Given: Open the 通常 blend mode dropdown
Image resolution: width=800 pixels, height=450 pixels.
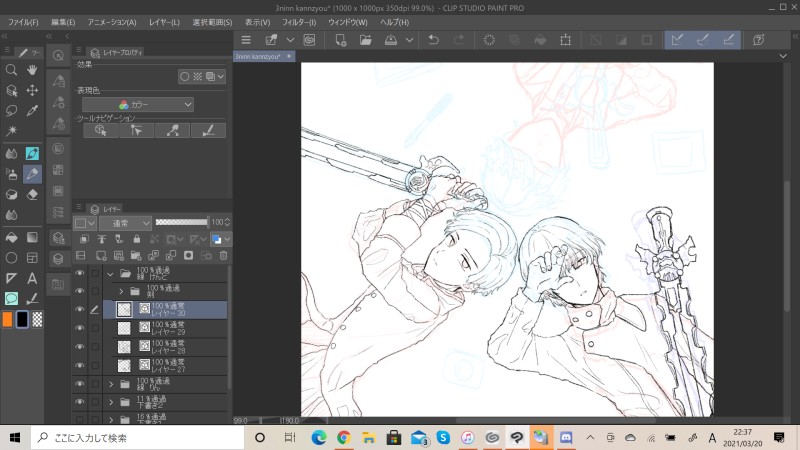Looking at the screenshot, I should coord(126,223).
